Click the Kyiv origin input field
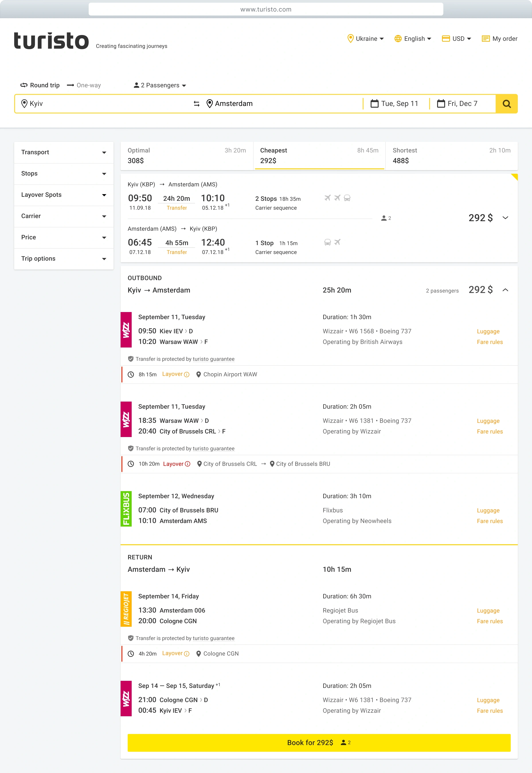The width and height of the screenshot is (532, 773). (x=103, y=104)
